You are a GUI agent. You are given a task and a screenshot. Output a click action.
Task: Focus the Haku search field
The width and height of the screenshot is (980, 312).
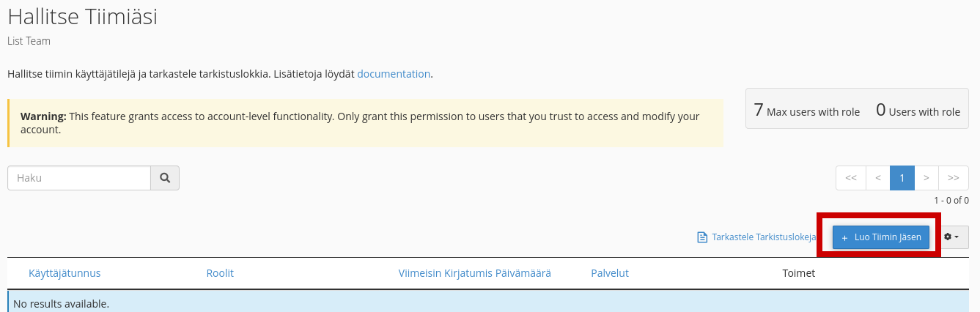pos(79,178)
